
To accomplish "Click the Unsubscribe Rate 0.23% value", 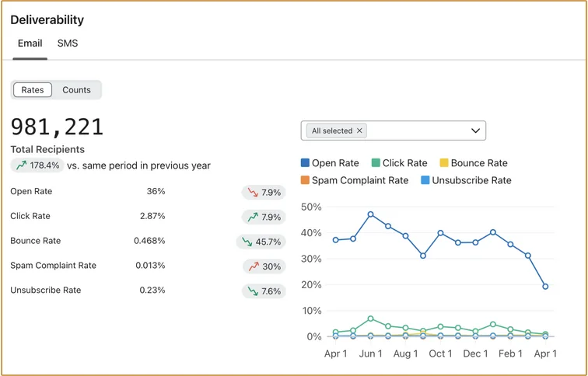I will 152,291.
